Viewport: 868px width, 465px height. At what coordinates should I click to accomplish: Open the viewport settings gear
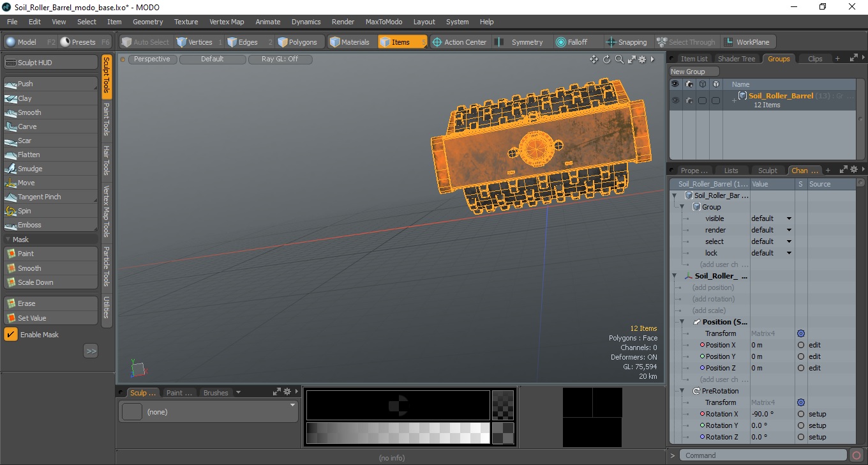[x=643, y=59]
